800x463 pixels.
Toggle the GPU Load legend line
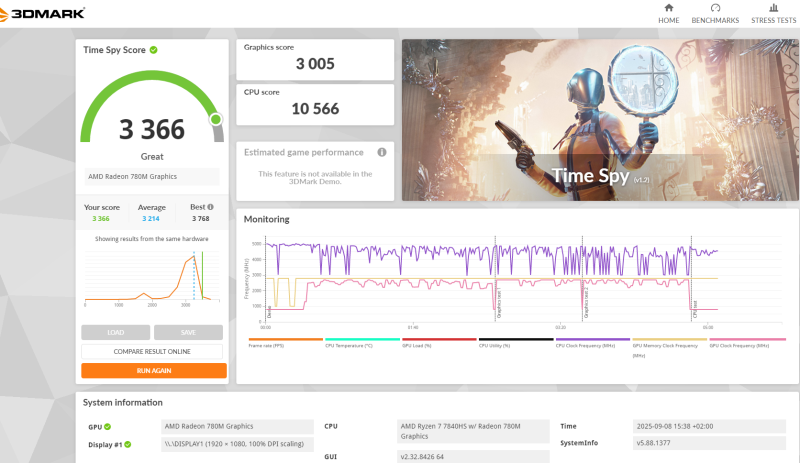pos(439,339)
